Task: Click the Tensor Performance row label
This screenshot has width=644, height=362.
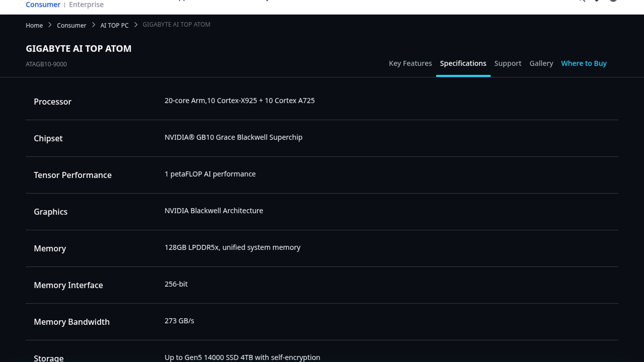Action: tap(72, 175)
